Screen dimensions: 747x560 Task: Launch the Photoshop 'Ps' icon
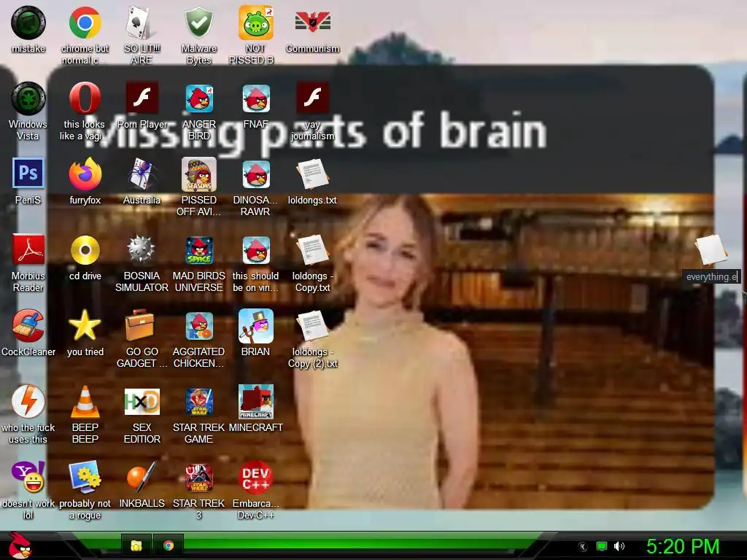tap(28, 174)
